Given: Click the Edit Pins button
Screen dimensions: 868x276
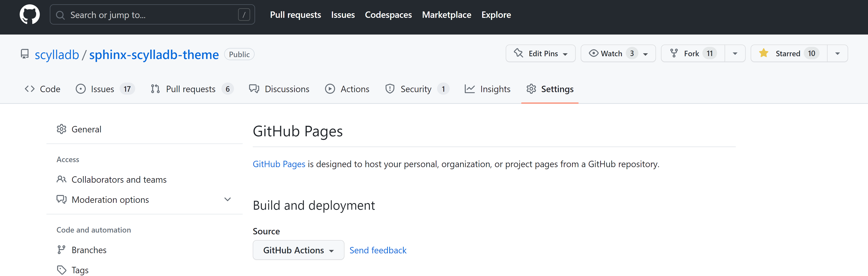Looking at the screenshot, I should (540, 53).
